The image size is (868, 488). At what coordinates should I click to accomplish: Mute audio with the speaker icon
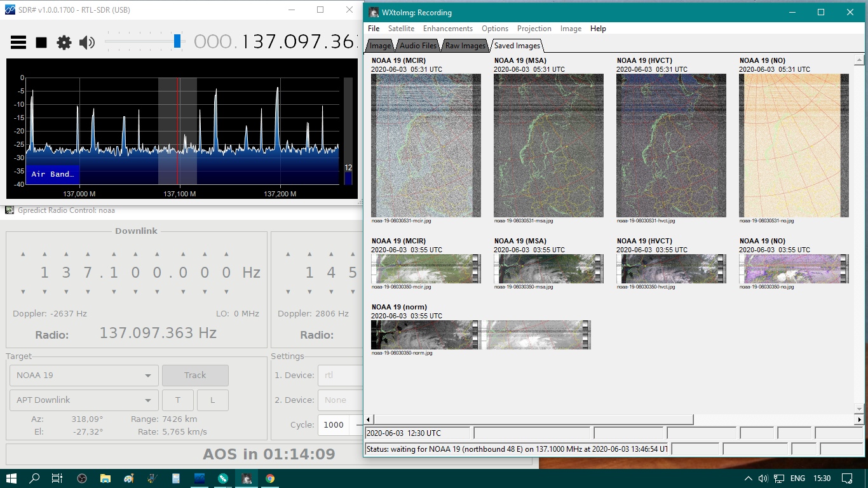click(86, 43)
